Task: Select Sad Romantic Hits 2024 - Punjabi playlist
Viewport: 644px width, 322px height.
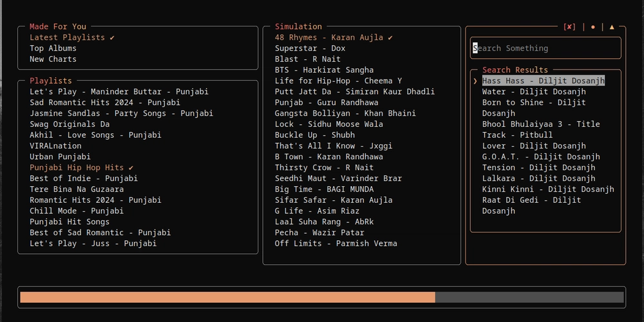Action: point(105,102)
